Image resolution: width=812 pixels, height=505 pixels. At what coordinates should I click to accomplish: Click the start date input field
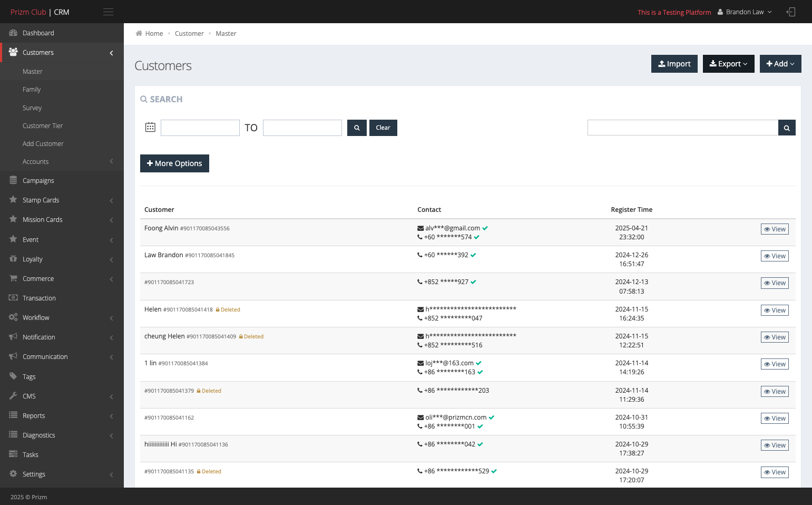click(200, 128)
